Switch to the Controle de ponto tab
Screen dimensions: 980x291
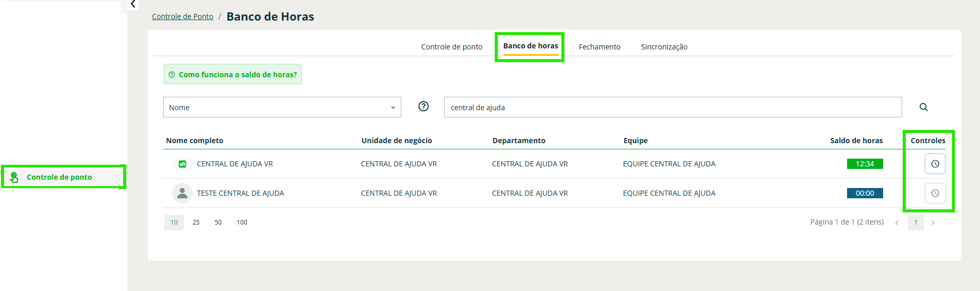pos(451,47)
